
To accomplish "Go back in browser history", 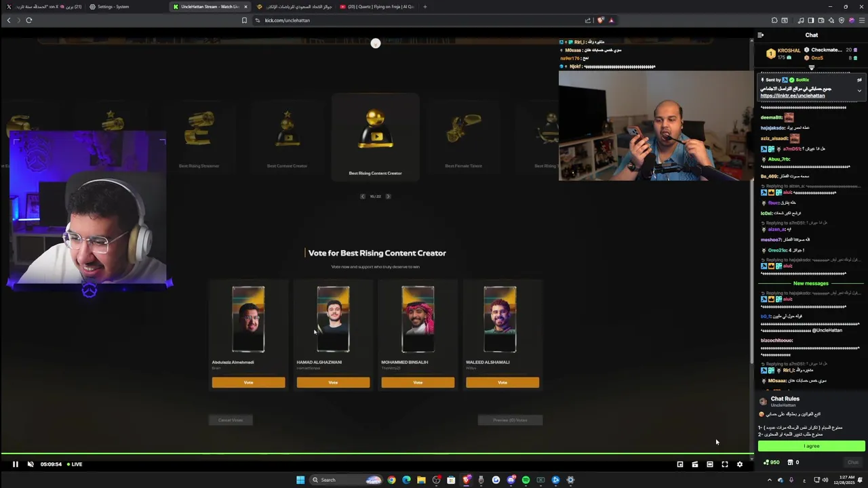I will coord(9,20).
